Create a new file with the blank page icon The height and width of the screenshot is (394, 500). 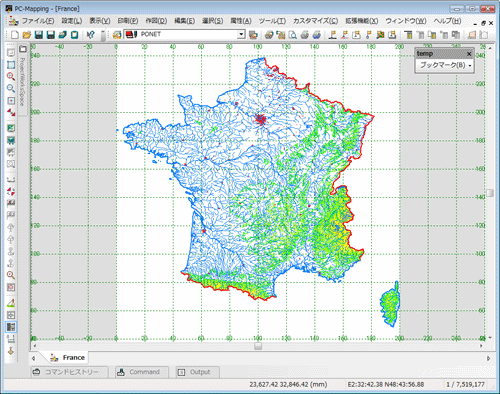tap(15, 34)
